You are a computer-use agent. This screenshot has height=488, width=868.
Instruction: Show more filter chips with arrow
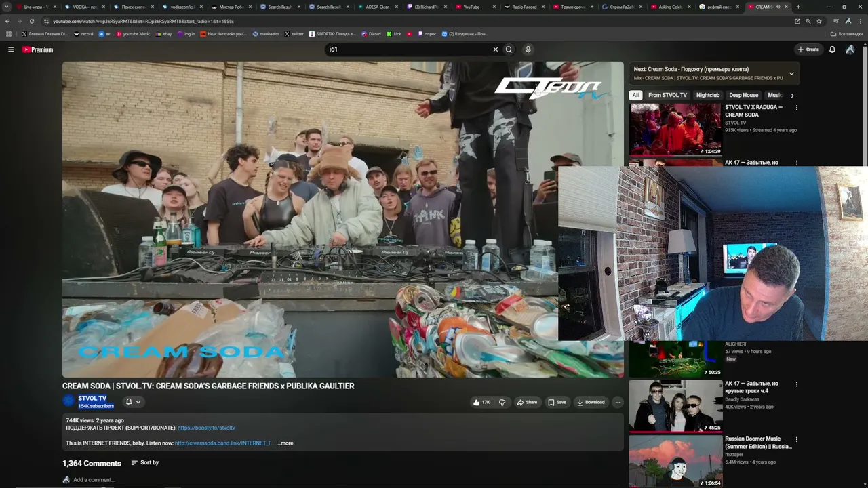[792, 96]
